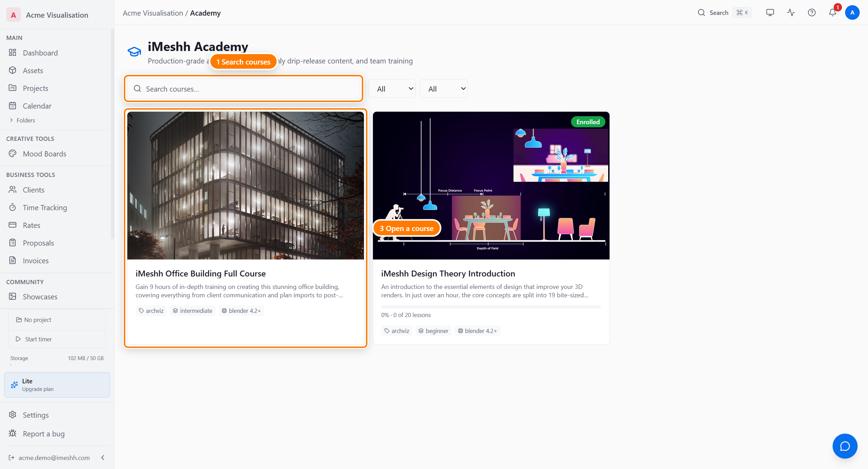This screenshot has width=868, height=469.
Task: Click archviz tag on Design Theory card
Action: point(397,331)
